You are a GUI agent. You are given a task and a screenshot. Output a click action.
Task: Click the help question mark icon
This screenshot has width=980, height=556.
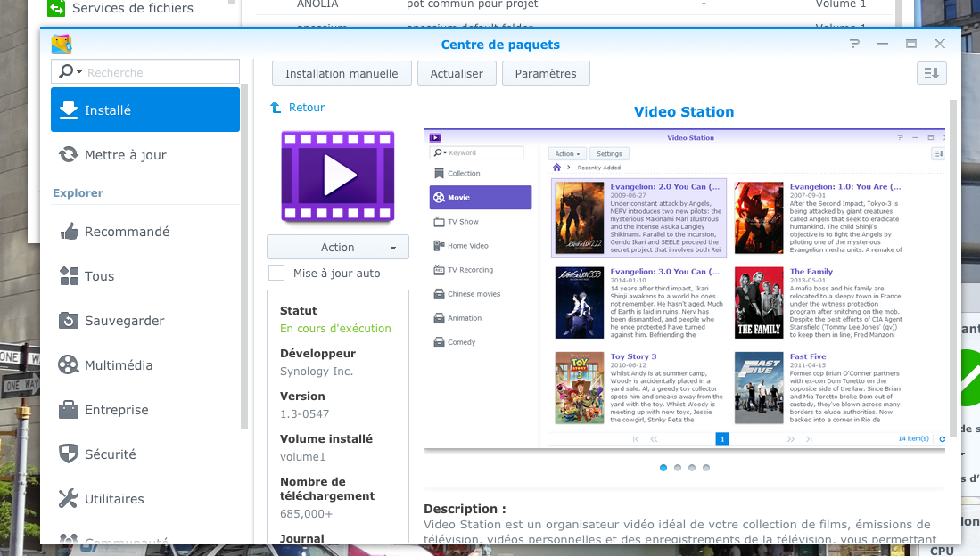854,44
